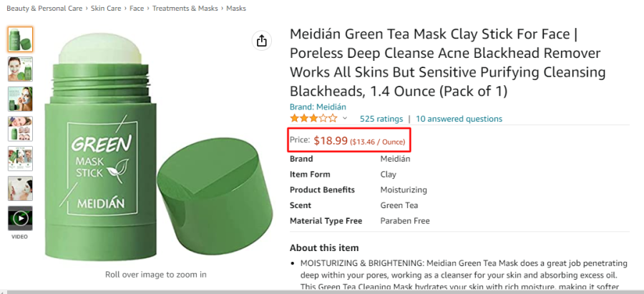
Task: Go to Skin Care breadcrumb
Action: pos(106,8)
